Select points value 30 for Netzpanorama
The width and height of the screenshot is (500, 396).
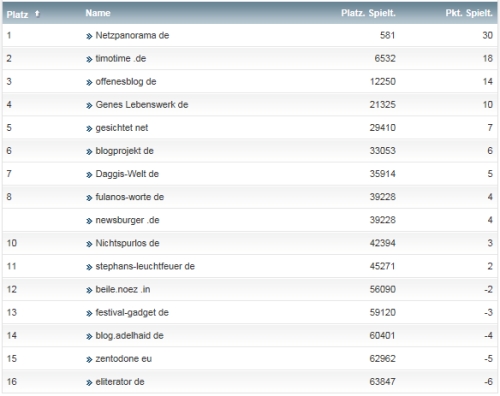click(487, 35)
